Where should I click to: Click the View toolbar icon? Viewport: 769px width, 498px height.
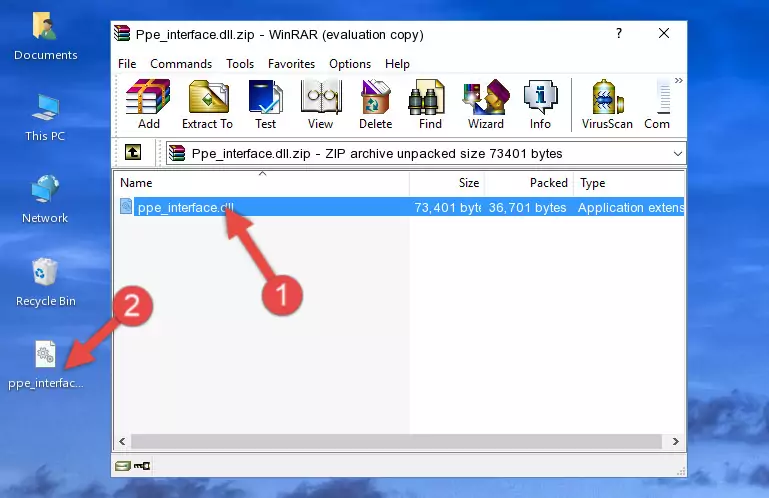coord(321,105)
